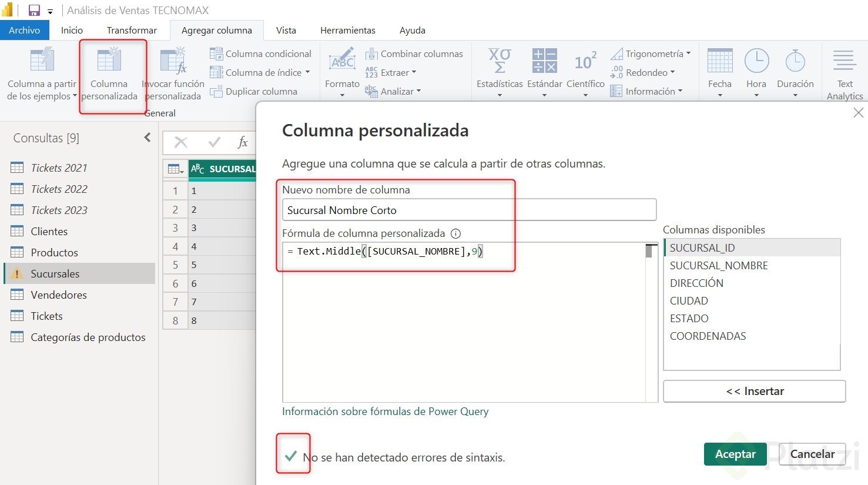Open the Herramientas tab
The image size is (868, 485).
coord(348,30)
